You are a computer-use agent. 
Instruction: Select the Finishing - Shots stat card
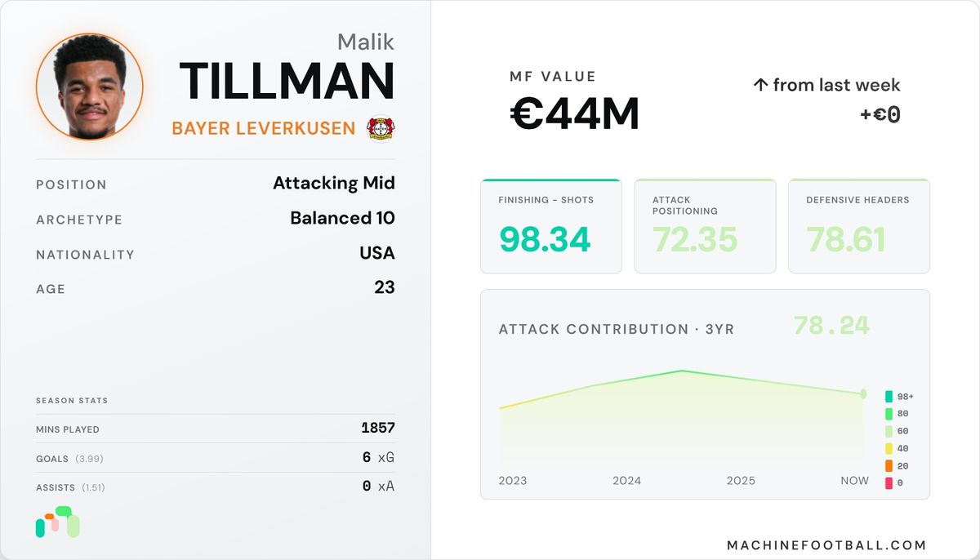[551, 226]
